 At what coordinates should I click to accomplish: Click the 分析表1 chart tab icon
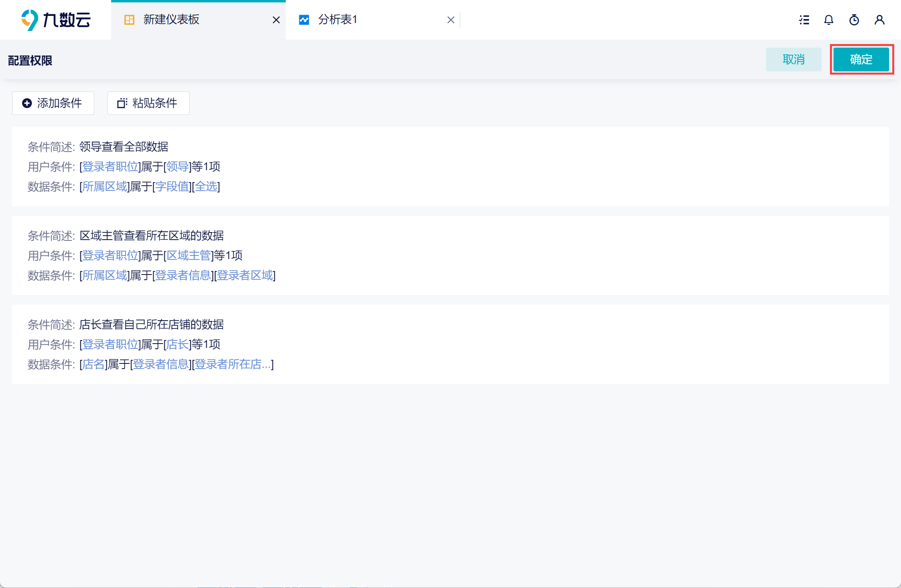[304, 20]
